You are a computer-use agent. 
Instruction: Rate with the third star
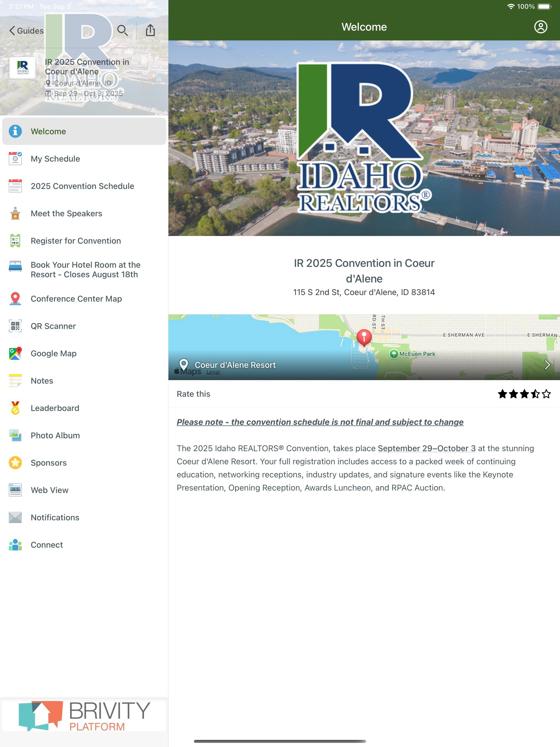coord(524,394)
